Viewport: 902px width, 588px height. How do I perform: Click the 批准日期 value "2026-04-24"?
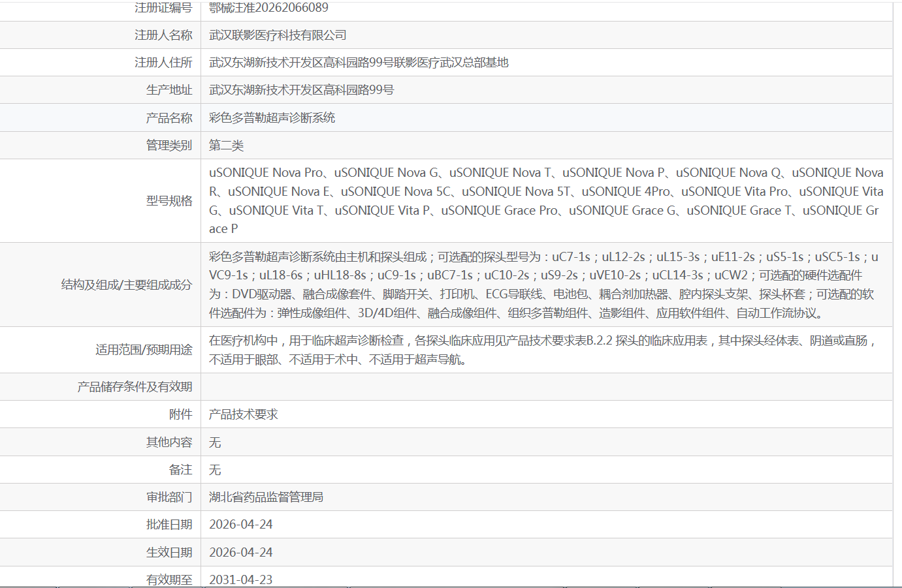[241, 525]
